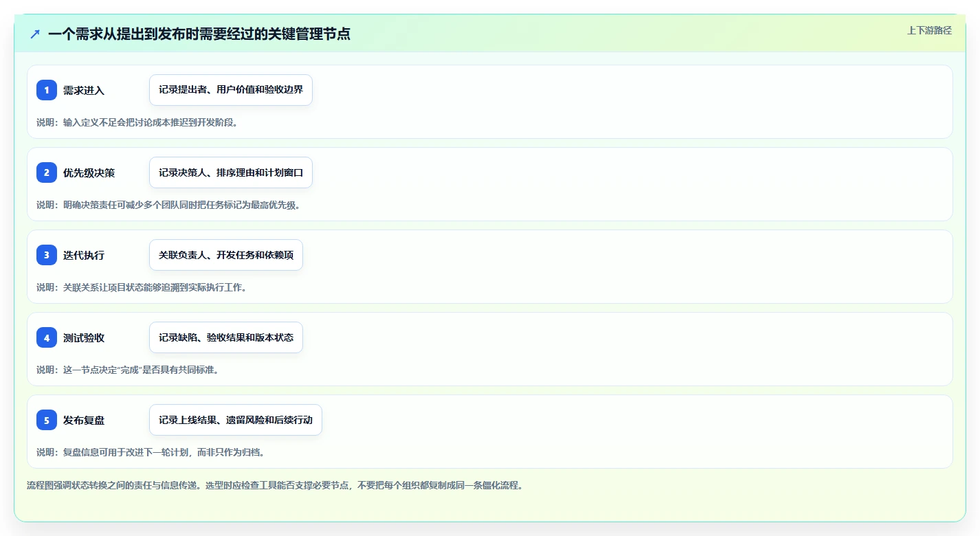Click the note 关联关系让项目状态能够追溯到实际执行工作
This screenshot has height=536, width=980.
142,287
